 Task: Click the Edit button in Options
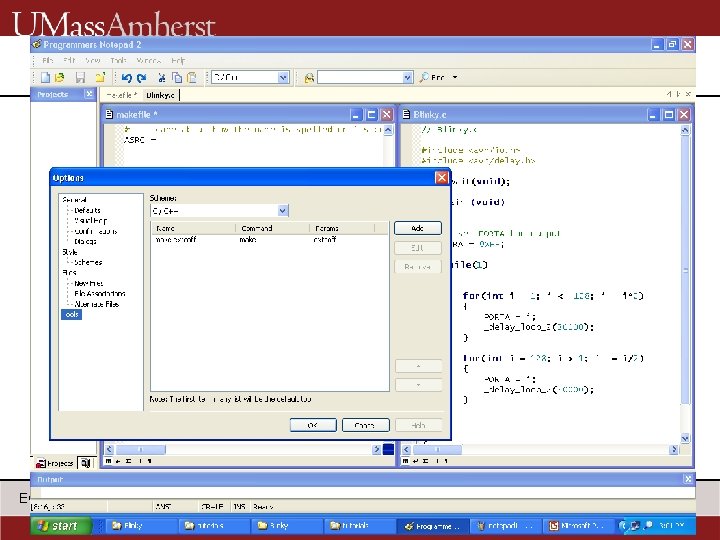(x=417, y=248)
